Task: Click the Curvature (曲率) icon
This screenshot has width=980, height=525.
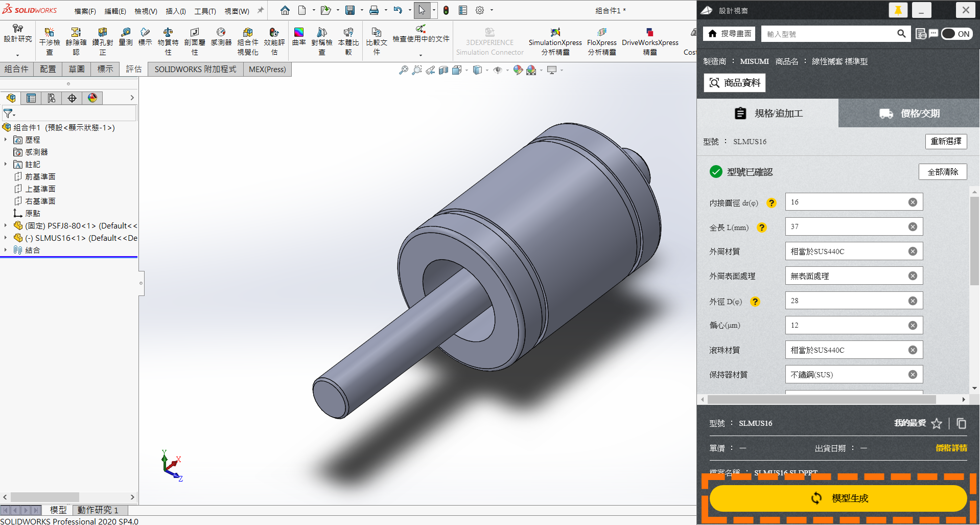Action: tap(299, 33)
